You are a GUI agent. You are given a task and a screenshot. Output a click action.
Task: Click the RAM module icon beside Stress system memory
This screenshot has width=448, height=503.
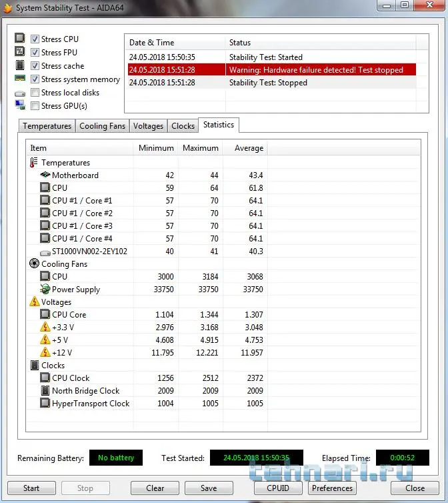pos(20,78)
